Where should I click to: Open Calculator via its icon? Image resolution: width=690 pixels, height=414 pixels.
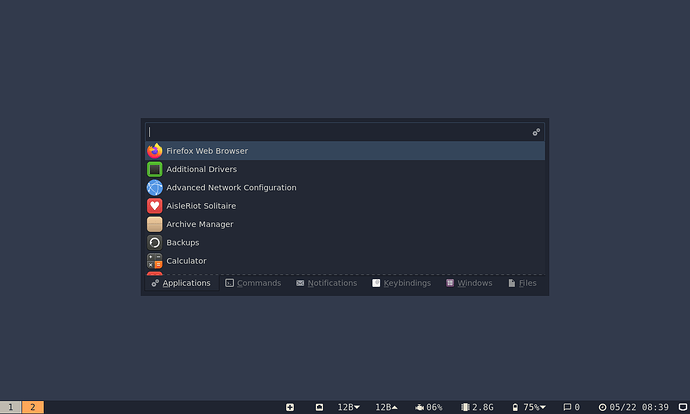[x=154, y=261]
